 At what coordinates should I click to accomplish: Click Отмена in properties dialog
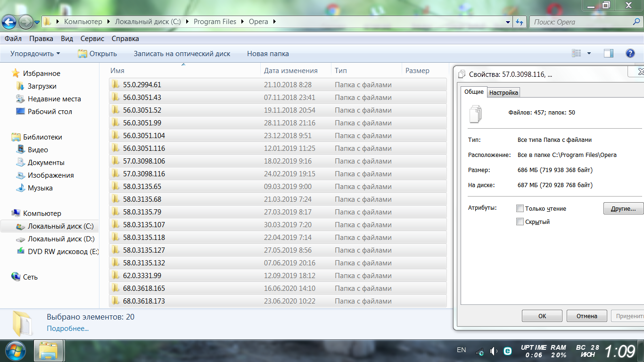point(586,316)
